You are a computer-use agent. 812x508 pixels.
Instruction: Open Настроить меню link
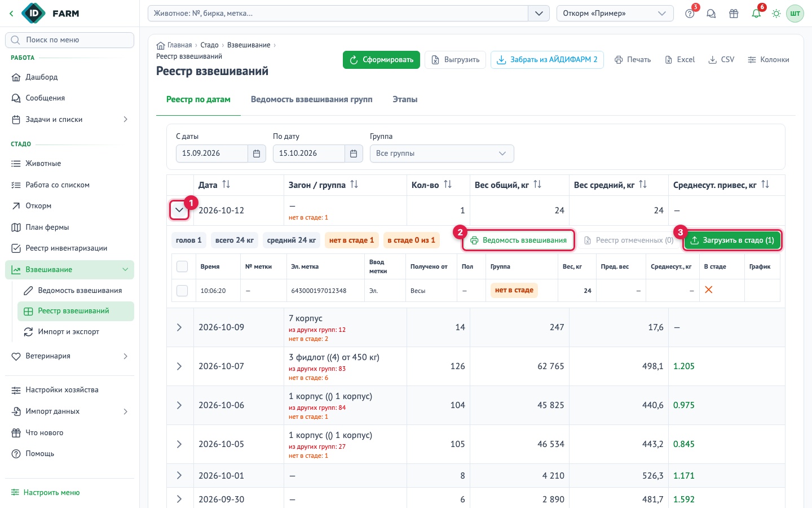[x=46, y=493]
